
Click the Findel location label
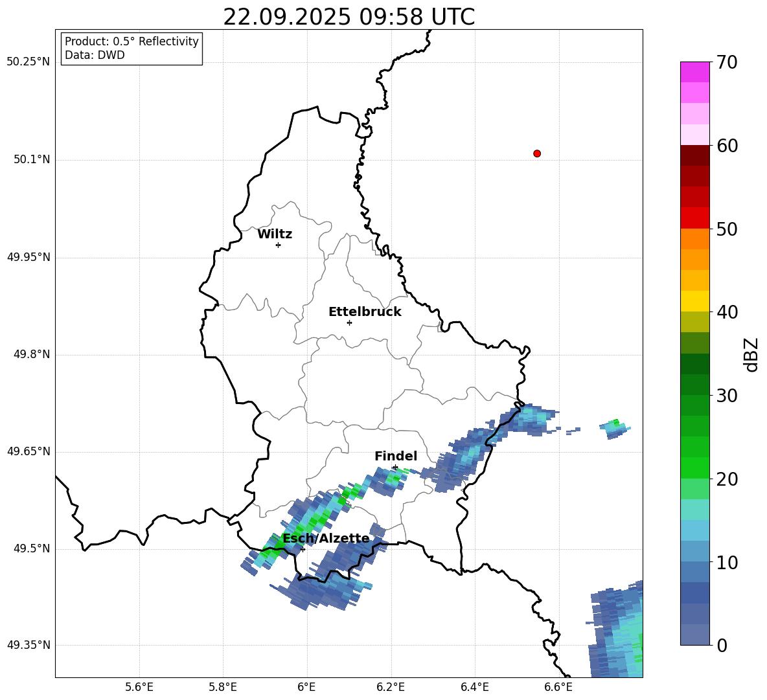(x=396, y=456)
